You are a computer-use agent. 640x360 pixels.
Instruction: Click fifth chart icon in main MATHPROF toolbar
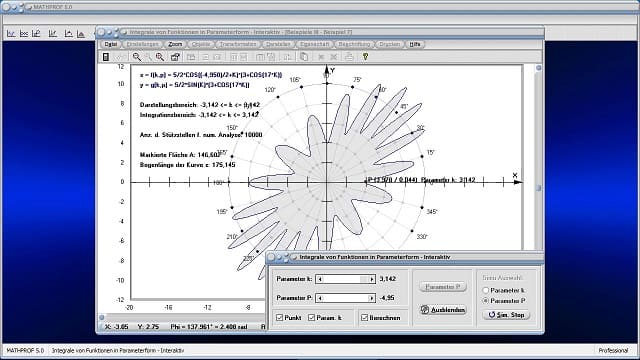[69, 33]
